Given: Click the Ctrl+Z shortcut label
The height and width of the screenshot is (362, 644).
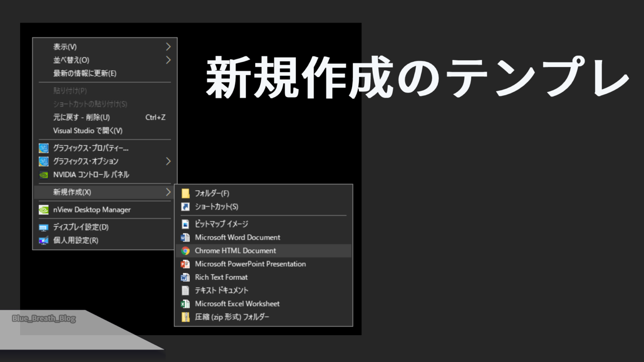Looking at the screenshot, I should click(x=155, y=117).
